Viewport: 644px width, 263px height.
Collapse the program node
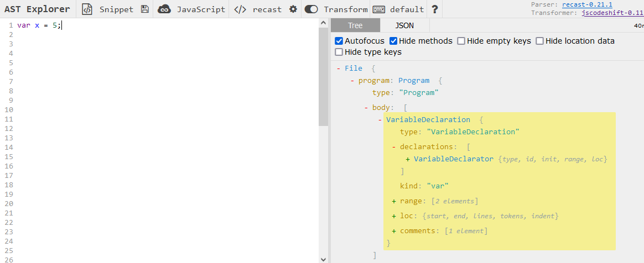click(x=352, y=81)
